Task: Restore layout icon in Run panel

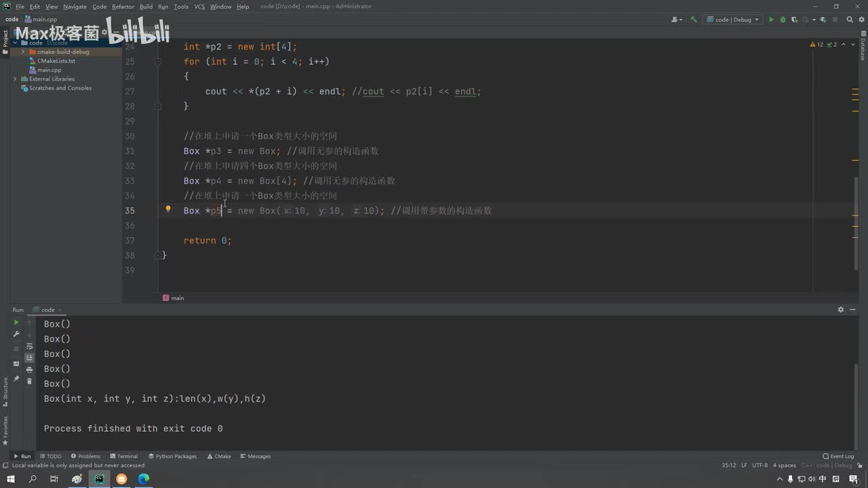Action: click(x=16, y=364)
